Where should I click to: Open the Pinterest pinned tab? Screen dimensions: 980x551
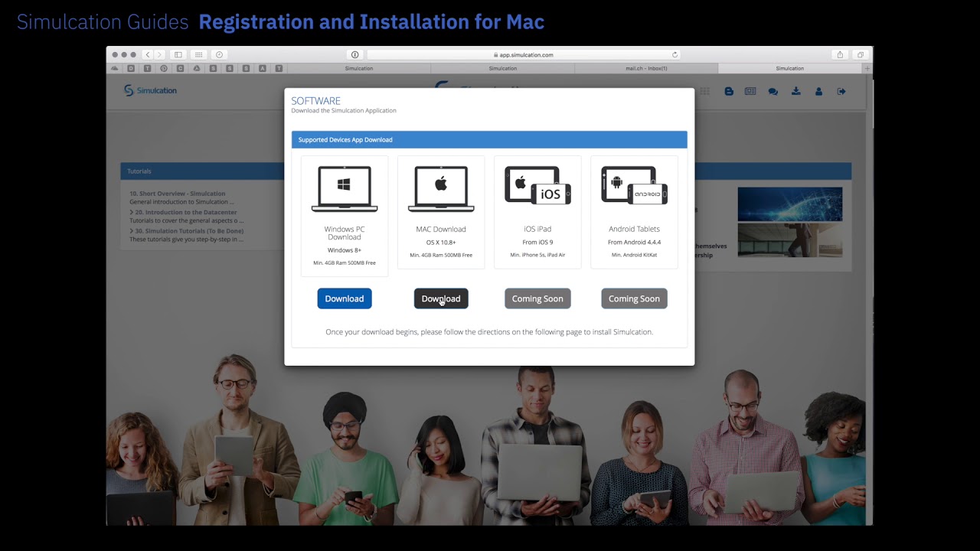pos(163,68)
